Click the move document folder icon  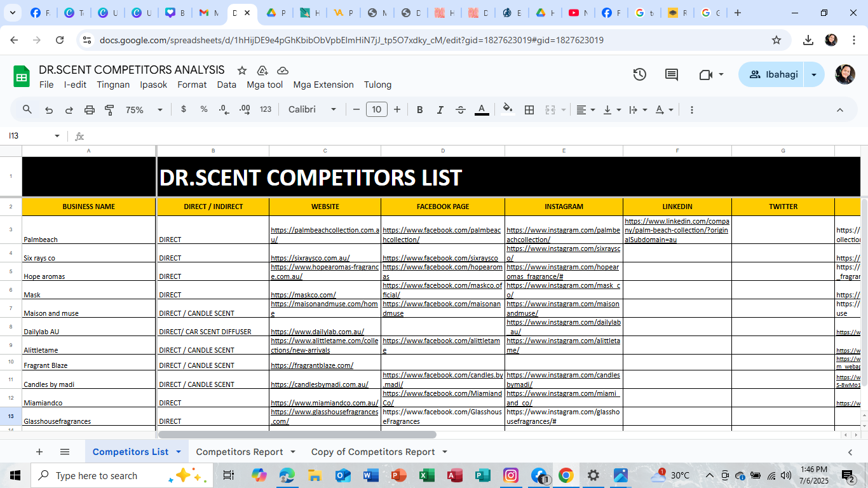tap(262, 71)
